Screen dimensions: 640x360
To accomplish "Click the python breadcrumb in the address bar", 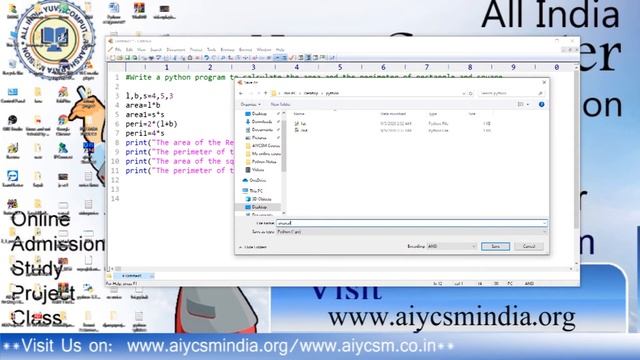I will (332, 93).
